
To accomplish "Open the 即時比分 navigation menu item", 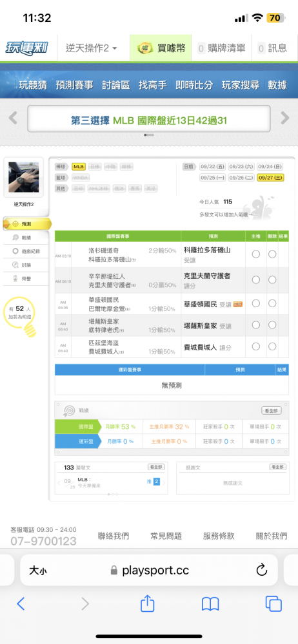I will (x=194, y=85).
